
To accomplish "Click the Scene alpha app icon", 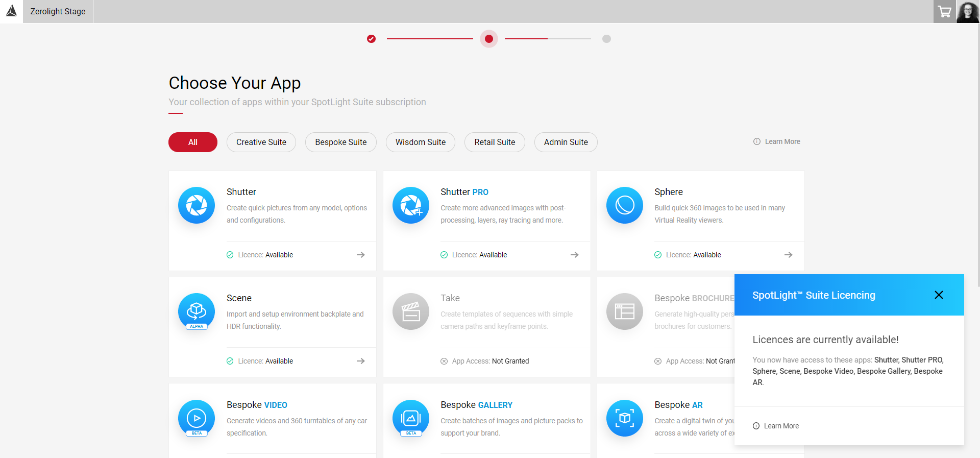I will click(x=197, y=311).
